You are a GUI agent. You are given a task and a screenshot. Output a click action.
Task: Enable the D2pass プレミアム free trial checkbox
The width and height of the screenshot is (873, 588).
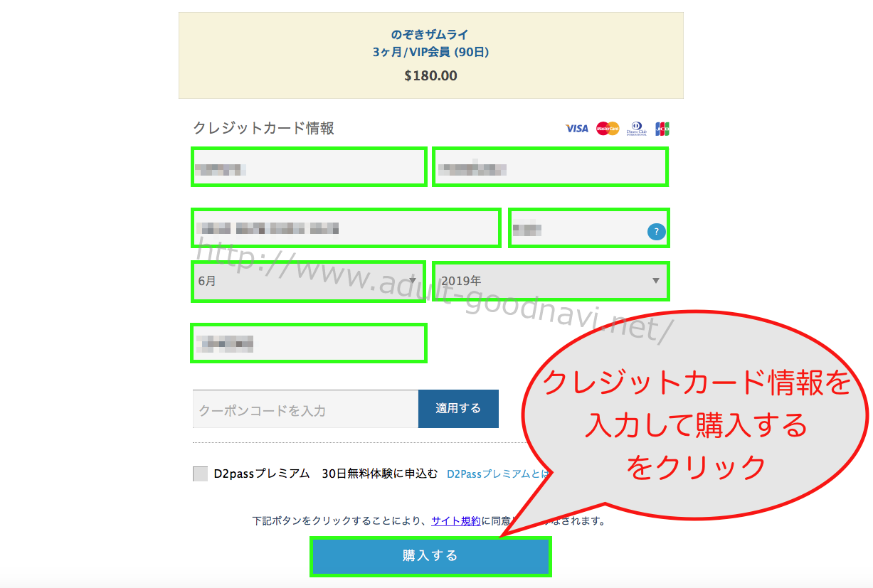201,474
